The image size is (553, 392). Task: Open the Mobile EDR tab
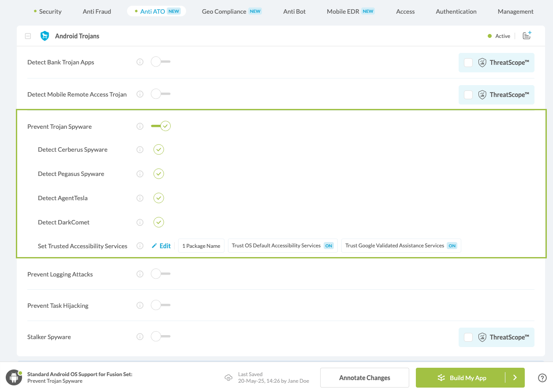pos(343,11)
